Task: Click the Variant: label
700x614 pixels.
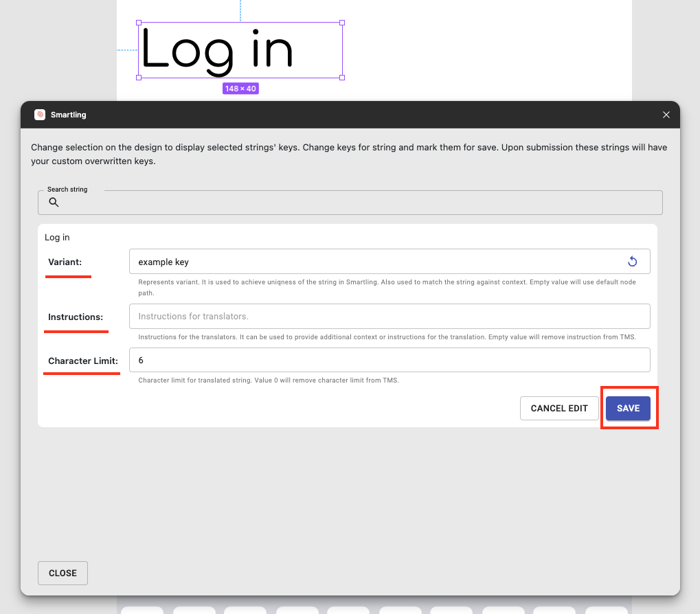Action: click(65, 262)
